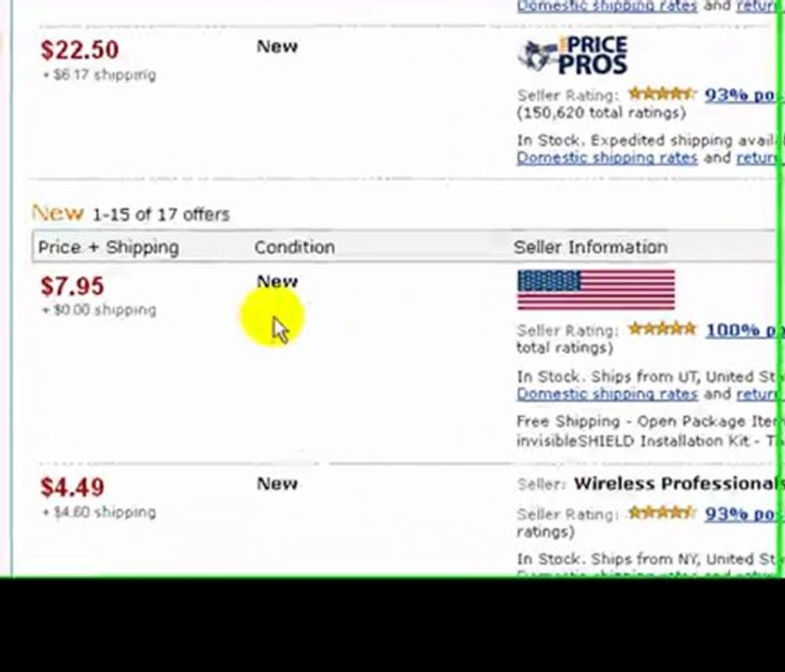Click the Price Pros seller star rating
The width and height of the screenshot is (785, 672).
coord(662,94)
